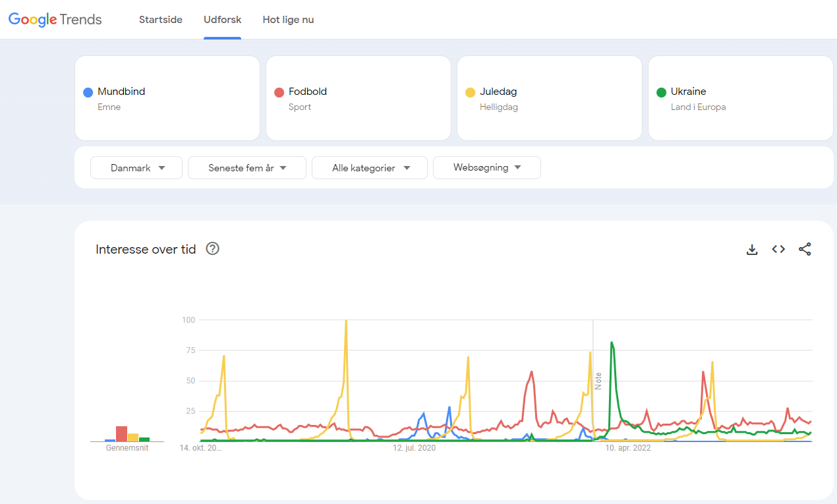Select the Udforsk tab
The height and width of the screenshot is (504, 837).
[x=222, y=20]
